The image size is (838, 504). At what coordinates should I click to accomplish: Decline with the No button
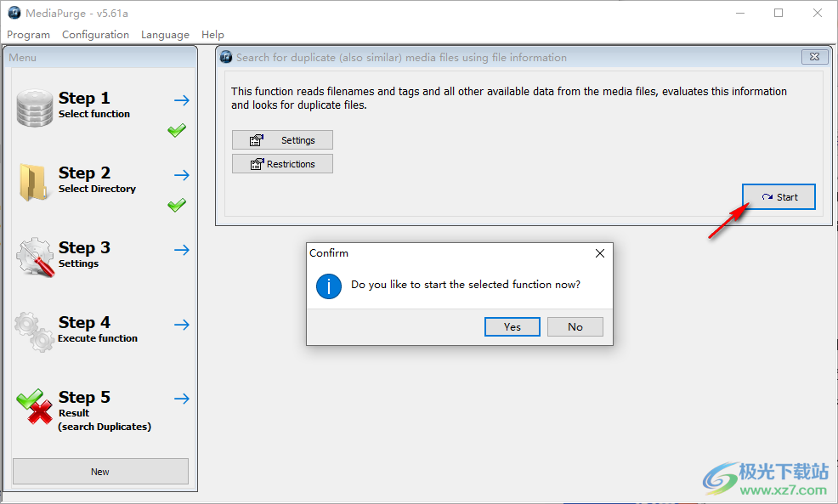pyautogui.click(x=575, y=327)
